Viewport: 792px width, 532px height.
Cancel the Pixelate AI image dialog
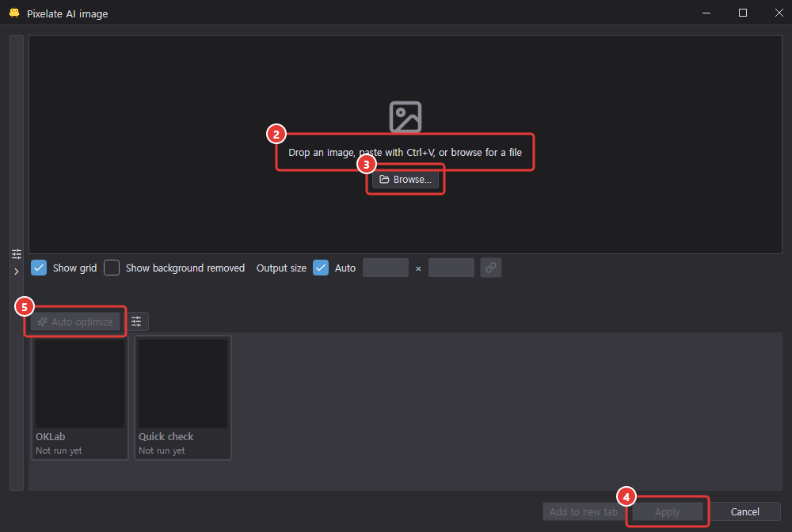[745, 511]
